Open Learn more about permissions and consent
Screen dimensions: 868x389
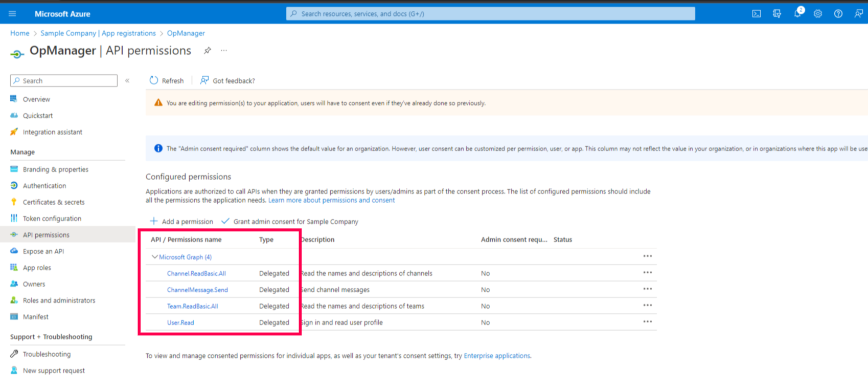tap(332, 200)
